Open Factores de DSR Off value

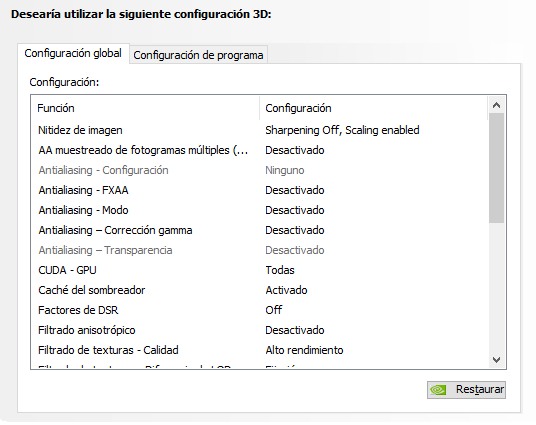(x=273, y=310)
